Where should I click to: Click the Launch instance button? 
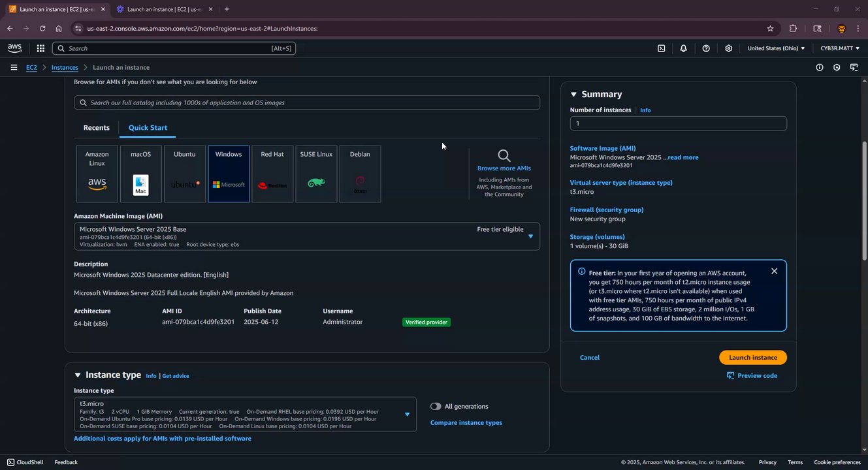point(753,358)
